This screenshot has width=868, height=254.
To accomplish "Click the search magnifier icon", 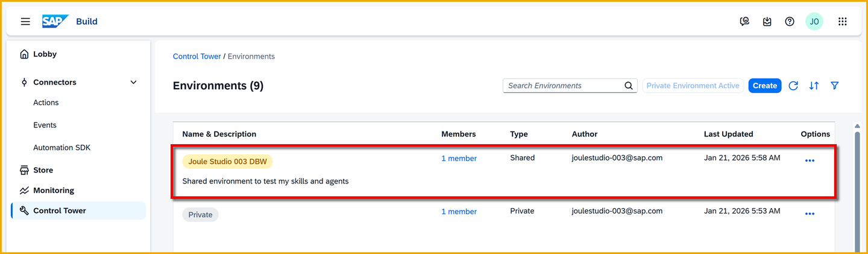I will click(629, 86).
